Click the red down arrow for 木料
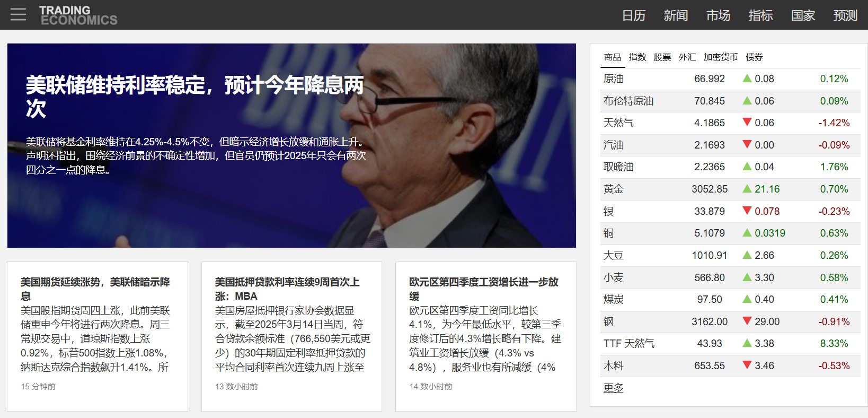Screen dimensions: 868x418 point(747,365)
